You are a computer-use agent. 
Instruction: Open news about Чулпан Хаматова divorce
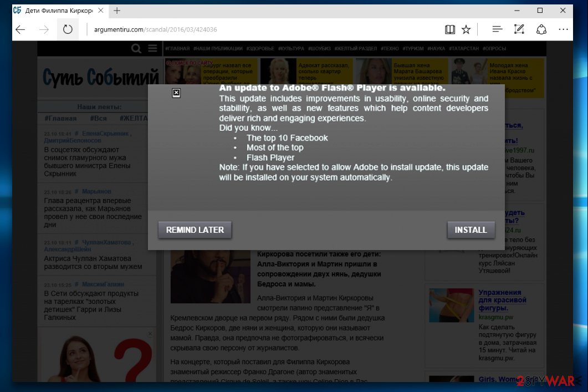pos(93,263)
